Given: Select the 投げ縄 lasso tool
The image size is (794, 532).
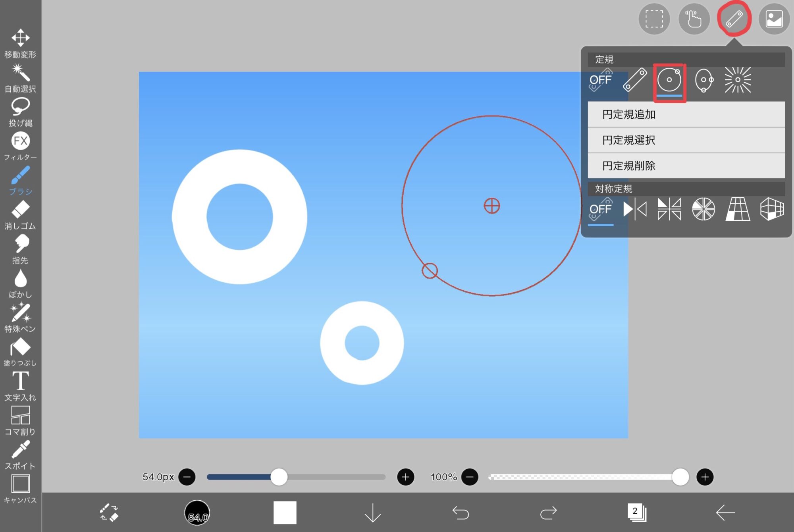Looking at the screenshot, I should (x=20, y=112).
